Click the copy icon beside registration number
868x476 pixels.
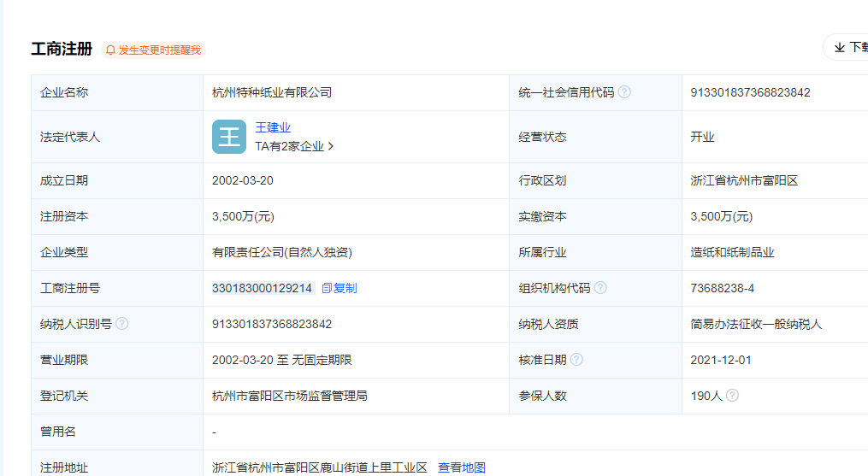tap(327, 288)
